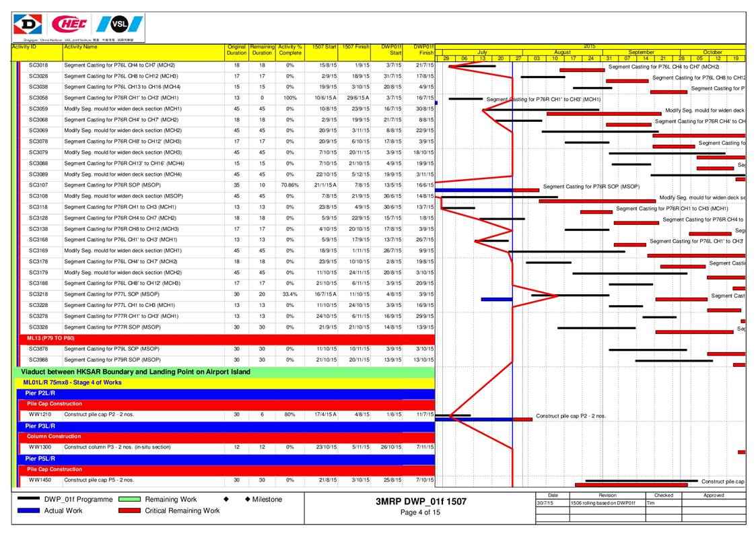Click activity ID SC3107

pyautogui.click(x=38, y=185)
